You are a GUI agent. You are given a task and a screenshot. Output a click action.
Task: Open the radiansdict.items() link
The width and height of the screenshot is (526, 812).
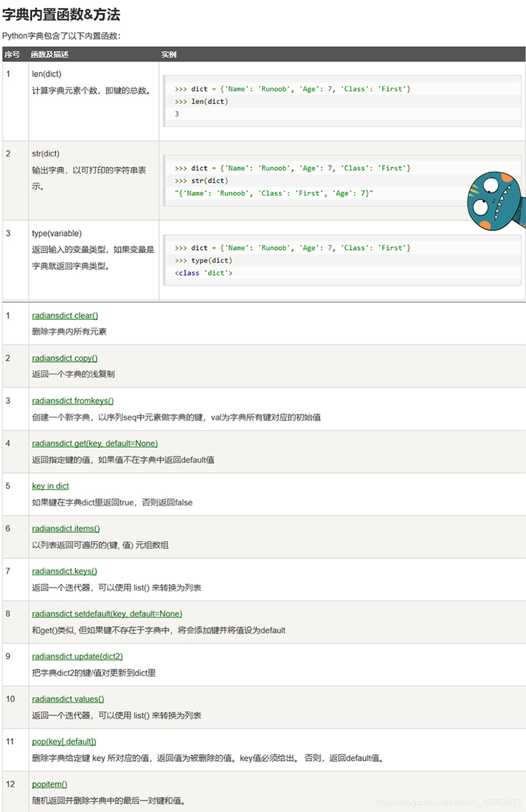[x=66, y=529]
